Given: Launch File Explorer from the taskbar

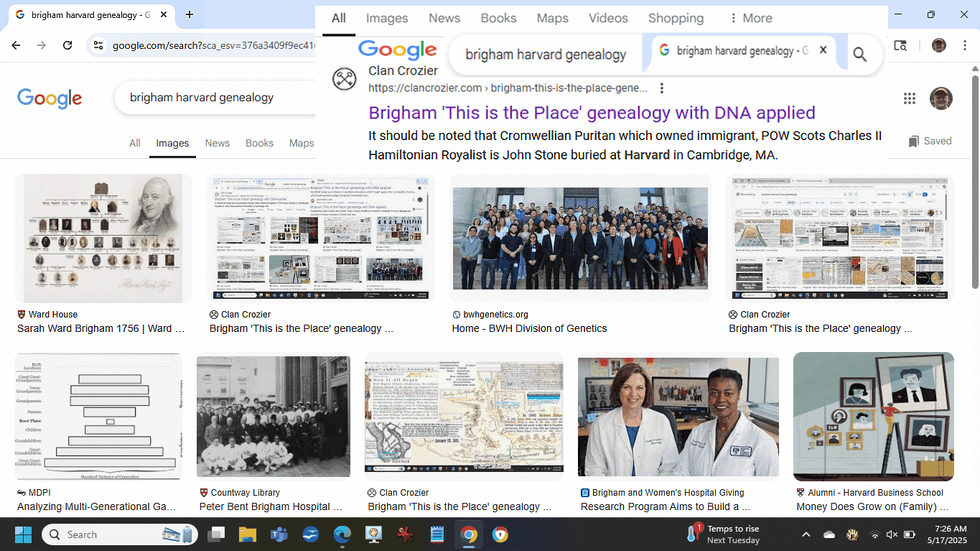Looking at the screenshot, I should click(x=248, y=534).
